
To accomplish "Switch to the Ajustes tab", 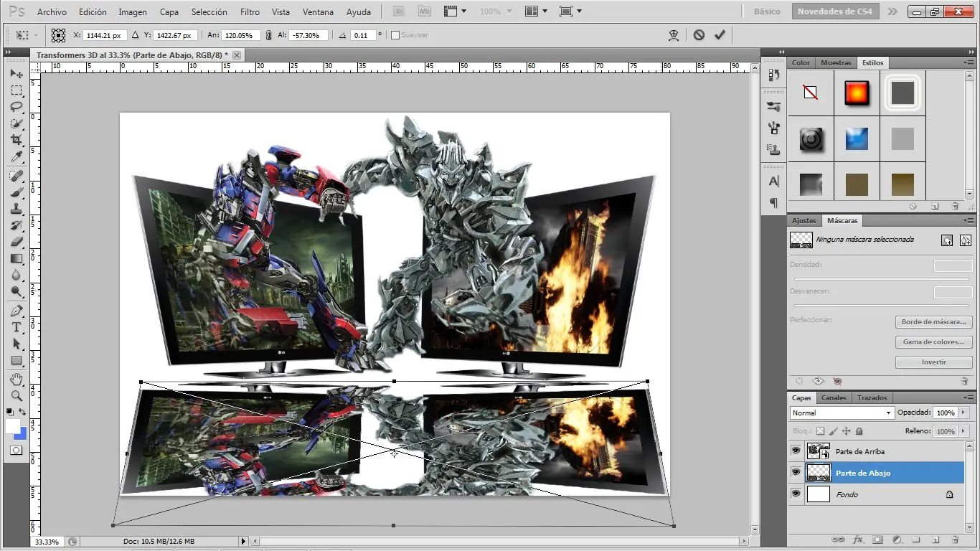I will tap(804, 220).
